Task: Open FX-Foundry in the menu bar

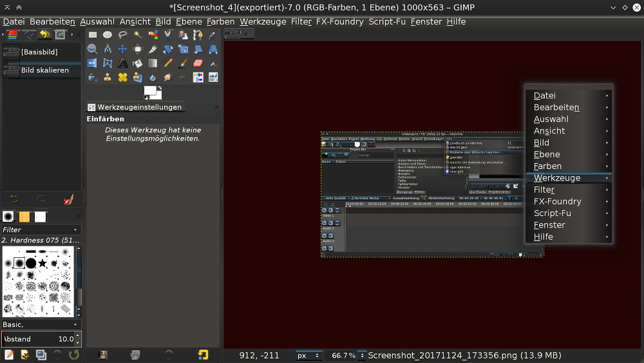Action: click(x=339, y=21)
